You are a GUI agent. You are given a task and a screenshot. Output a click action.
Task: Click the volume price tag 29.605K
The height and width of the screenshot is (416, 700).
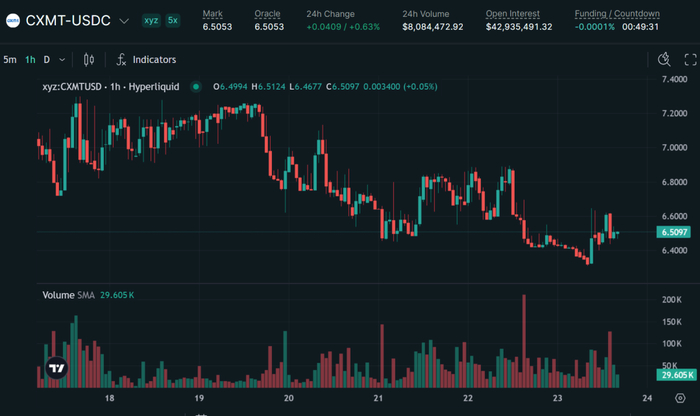[677, 375]
